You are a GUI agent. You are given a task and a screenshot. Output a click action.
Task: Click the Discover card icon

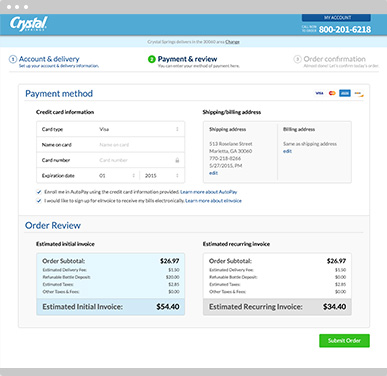359,94
